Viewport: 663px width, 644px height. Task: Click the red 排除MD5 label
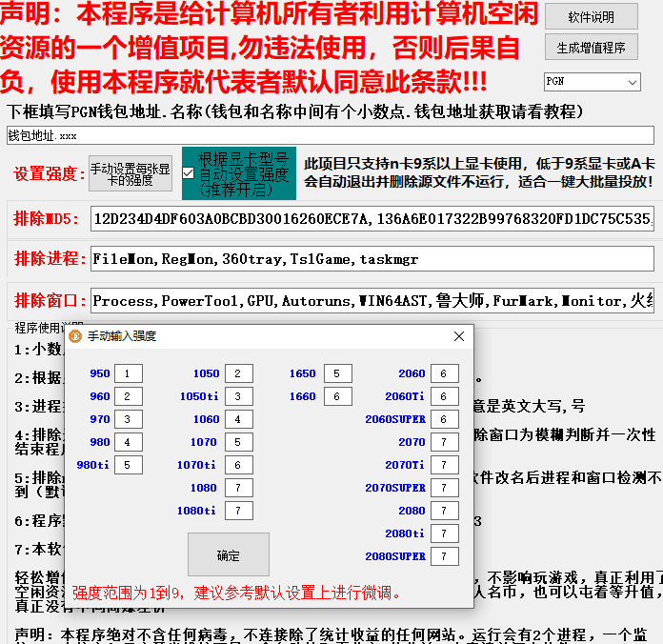[46, 218]
